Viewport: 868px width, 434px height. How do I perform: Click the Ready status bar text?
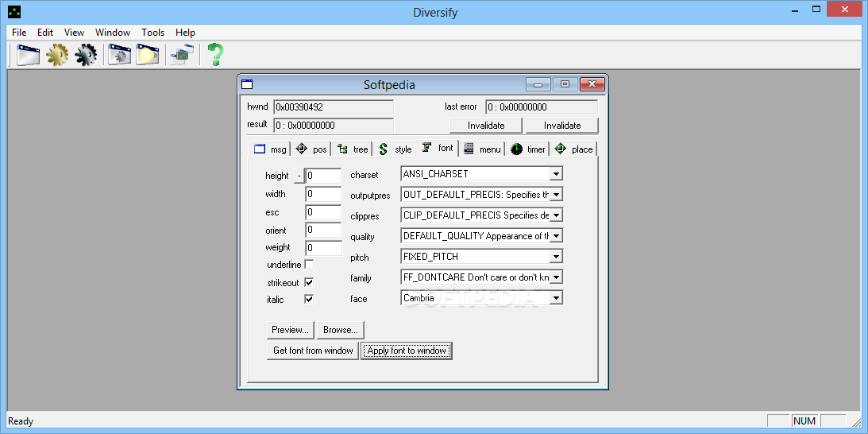pos(21,421)
